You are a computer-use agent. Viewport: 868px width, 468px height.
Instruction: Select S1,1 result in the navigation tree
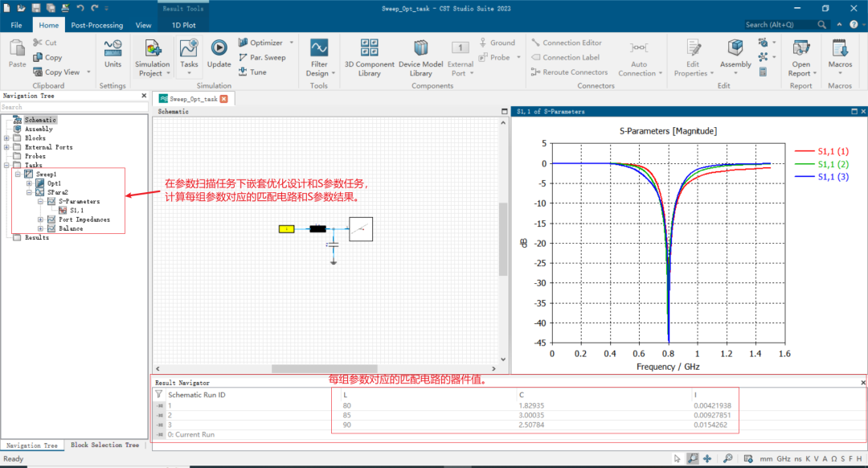point(76,211)
